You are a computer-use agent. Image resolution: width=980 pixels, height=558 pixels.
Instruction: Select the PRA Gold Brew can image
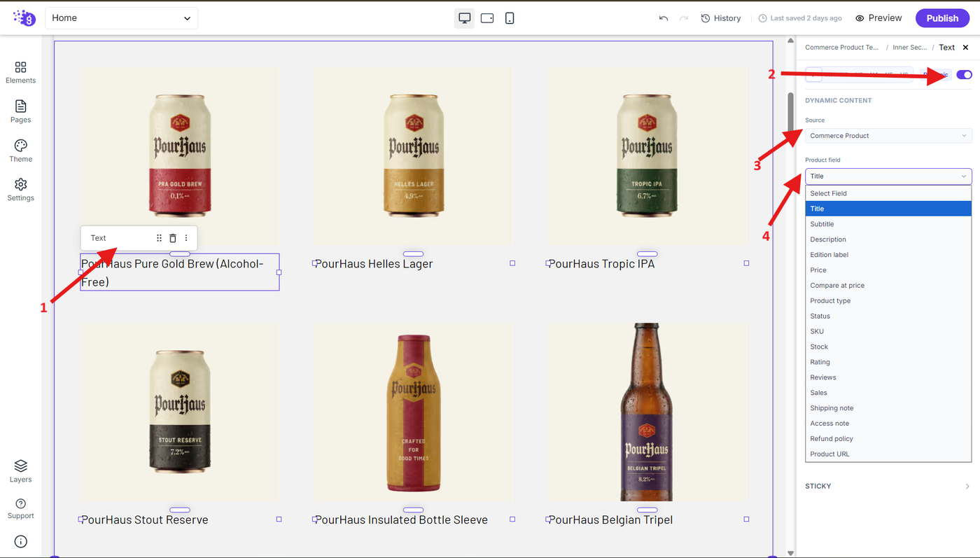click(179, 155)
